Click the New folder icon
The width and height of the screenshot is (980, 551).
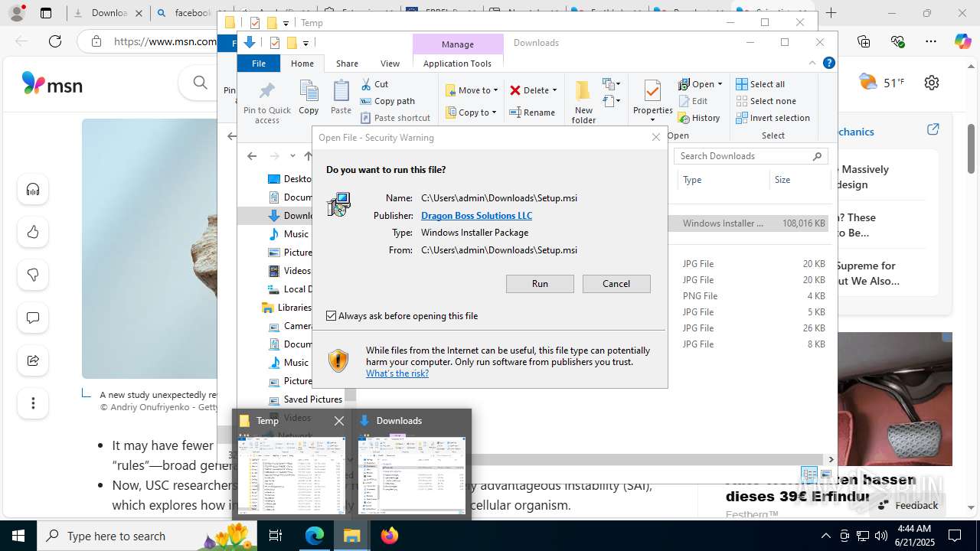[x=583, y=92]
